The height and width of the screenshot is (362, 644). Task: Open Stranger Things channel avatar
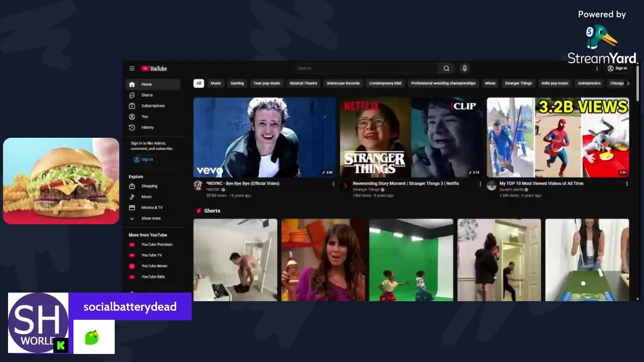[345, 186]
